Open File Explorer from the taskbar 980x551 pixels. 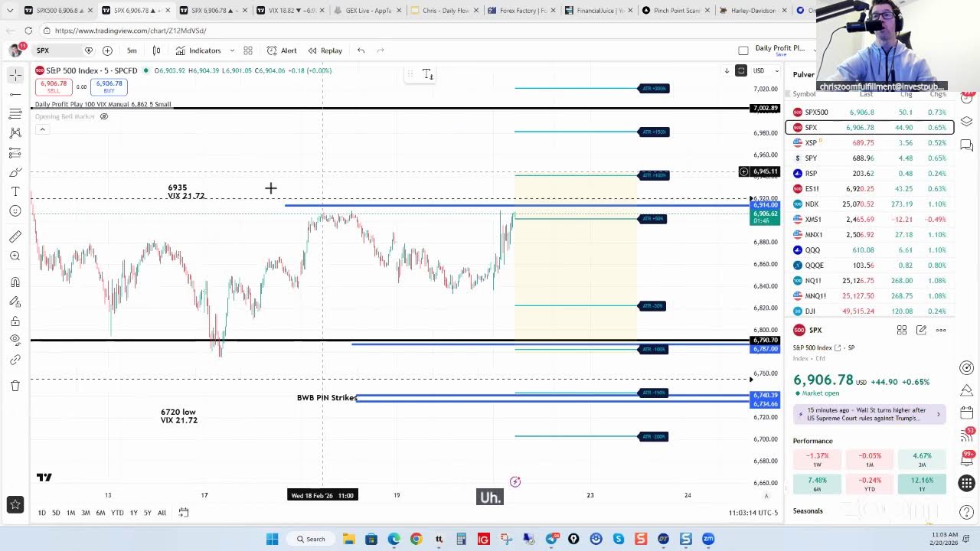point(348,539)
